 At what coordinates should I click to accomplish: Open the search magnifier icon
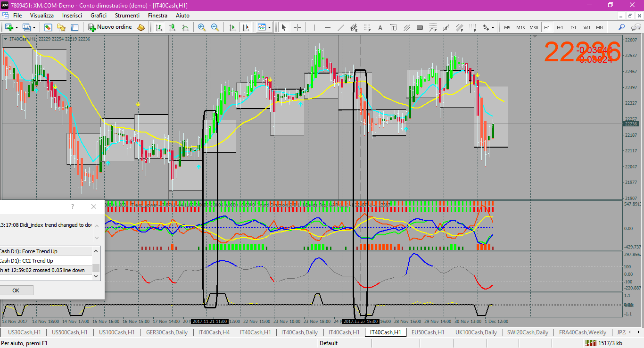[x=622, y=27]
